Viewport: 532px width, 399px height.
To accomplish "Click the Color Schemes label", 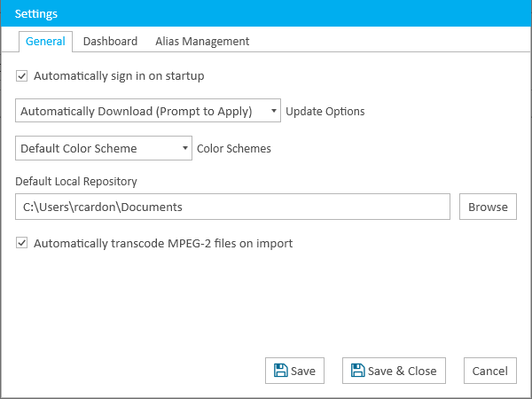I will [234, 148].
